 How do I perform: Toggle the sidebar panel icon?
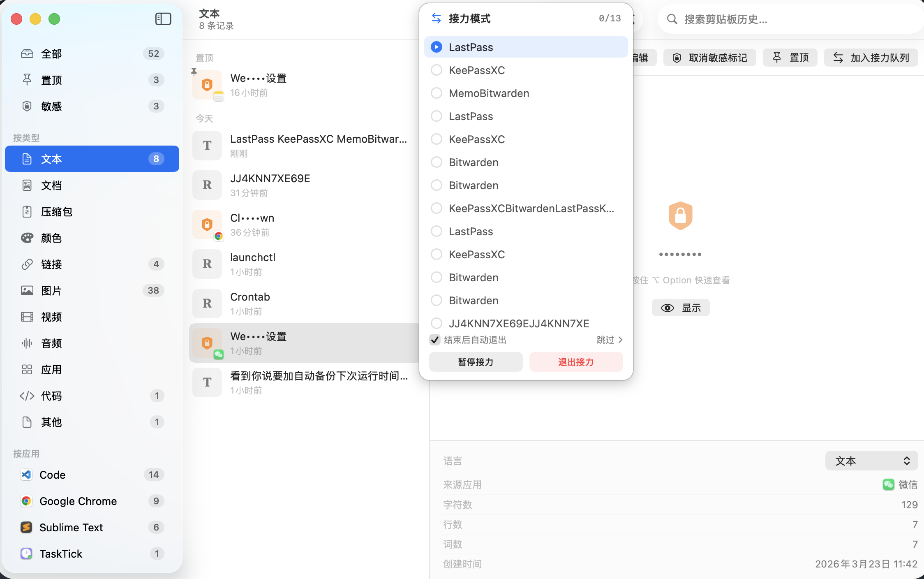coord(163,19)
